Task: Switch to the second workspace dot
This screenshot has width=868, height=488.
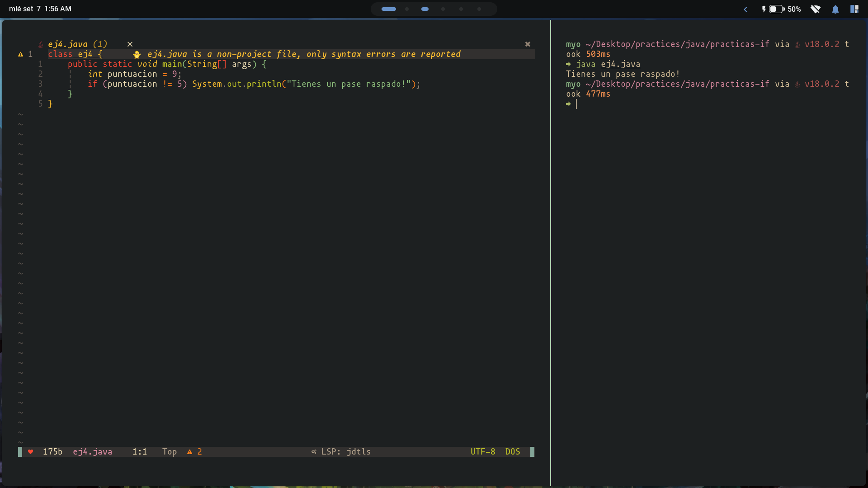Action: point(407,9)
